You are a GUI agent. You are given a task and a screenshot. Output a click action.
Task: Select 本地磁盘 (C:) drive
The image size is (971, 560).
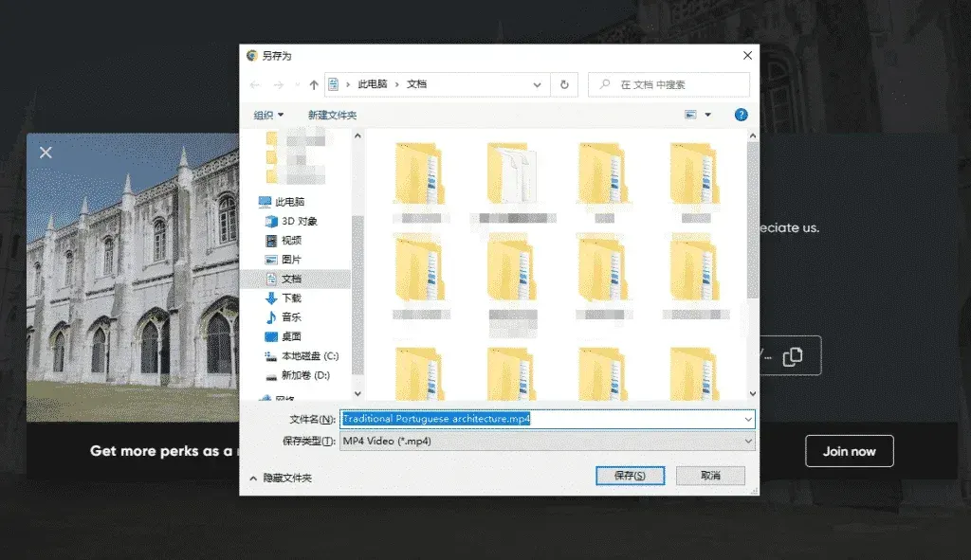[310, 355]
